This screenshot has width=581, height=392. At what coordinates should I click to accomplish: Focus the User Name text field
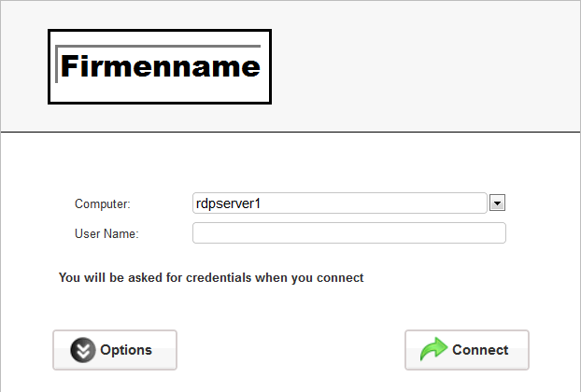[348, 232]
